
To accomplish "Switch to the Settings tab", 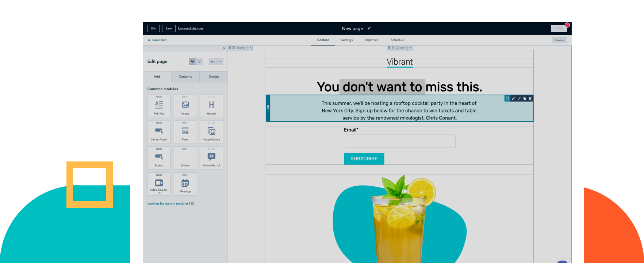I will (x=347, y=40).
